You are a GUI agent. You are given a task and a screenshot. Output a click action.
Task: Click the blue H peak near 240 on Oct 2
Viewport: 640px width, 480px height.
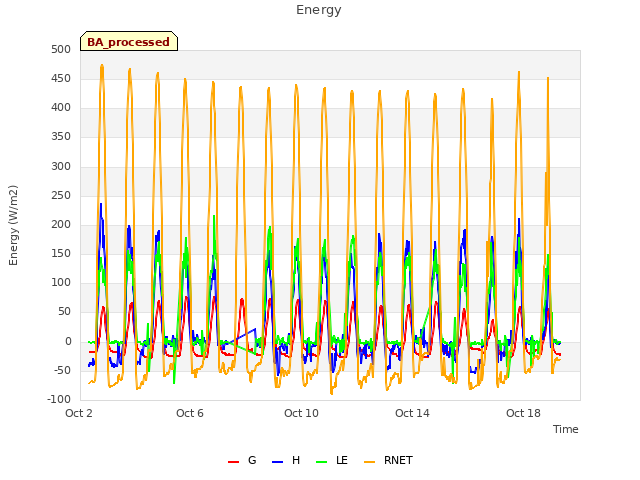[x=101, y=204]
